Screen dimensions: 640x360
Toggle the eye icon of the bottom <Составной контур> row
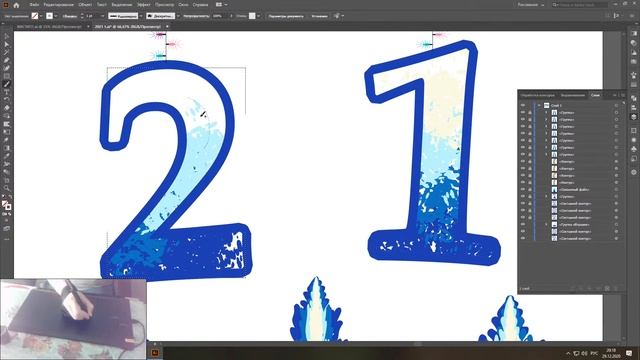523,238
